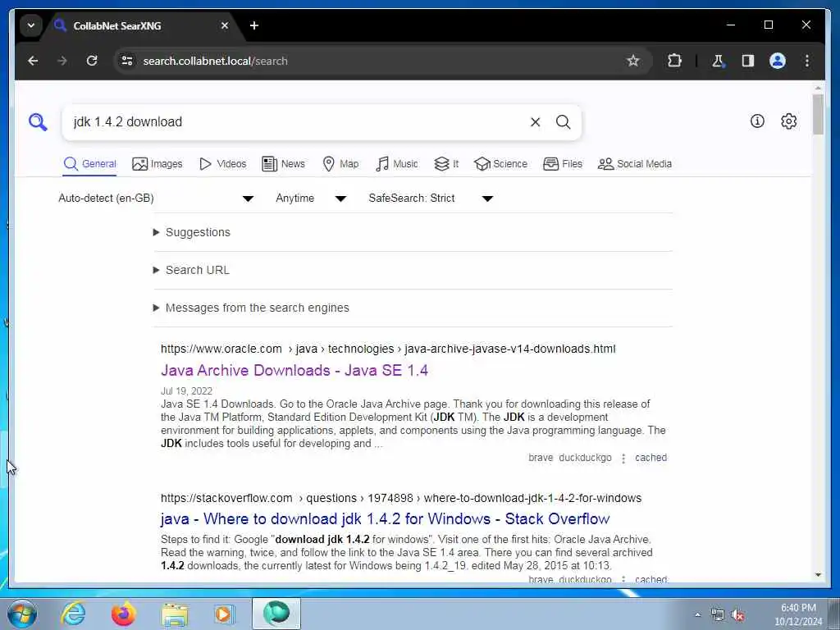Click the stackoverflow.com result URL
This screenshot has height=630, width=840.
point(400,498)
